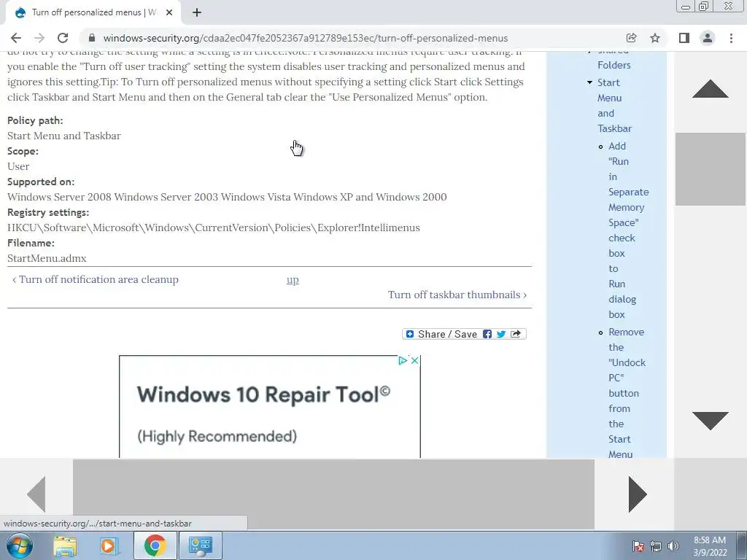Open the volume speaker tray icon
This screenshot has width=747, height=560.
pyautogui.click(x=673, y=546)
